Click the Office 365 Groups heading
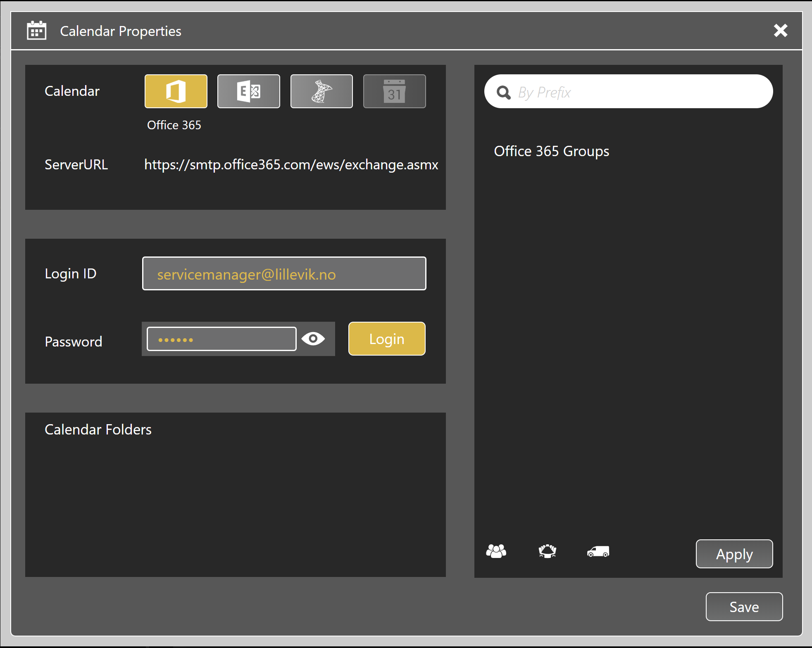This screenshot has width=812, height=648. coord(552,151)
